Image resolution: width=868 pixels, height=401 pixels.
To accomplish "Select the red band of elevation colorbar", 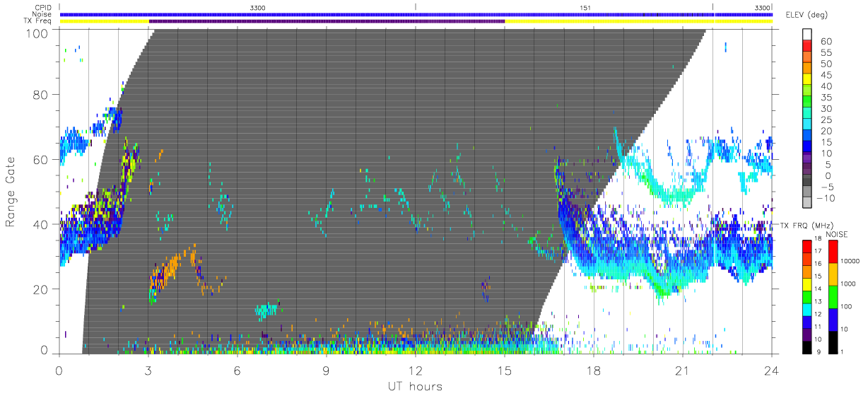I will pos(807,45).
